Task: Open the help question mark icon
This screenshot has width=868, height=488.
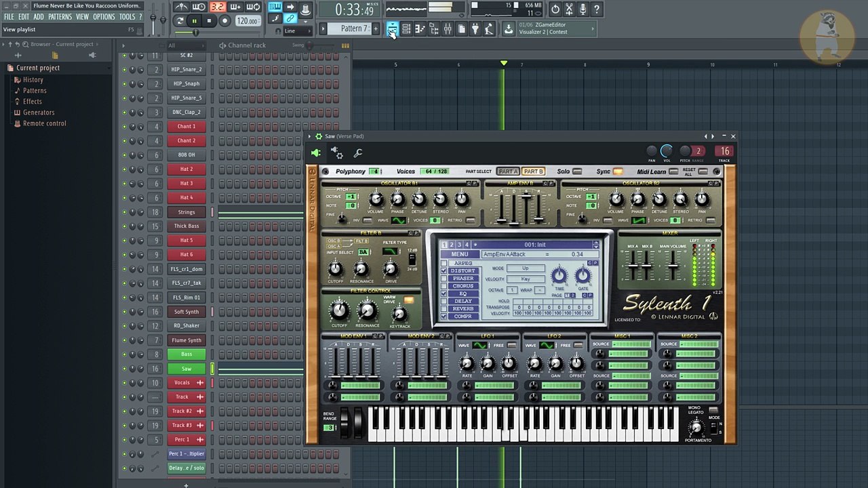Action: pos(596,9)
